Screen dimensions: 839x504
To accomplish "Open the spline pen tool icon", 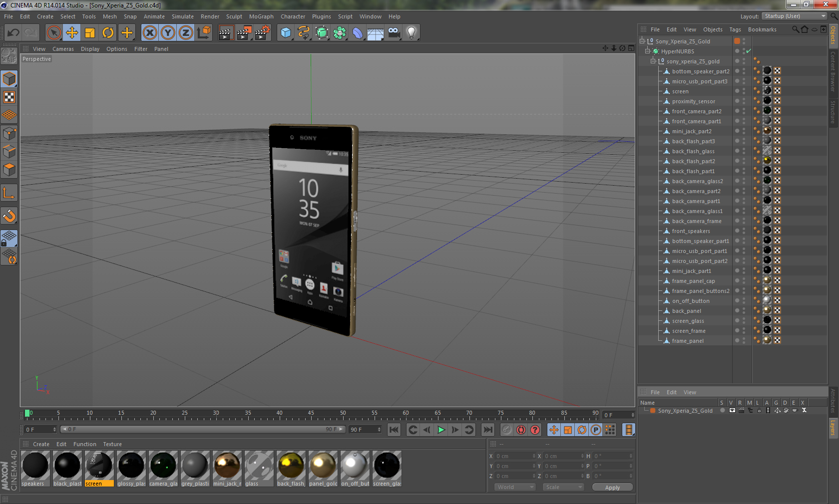I will tap(304, 33).
